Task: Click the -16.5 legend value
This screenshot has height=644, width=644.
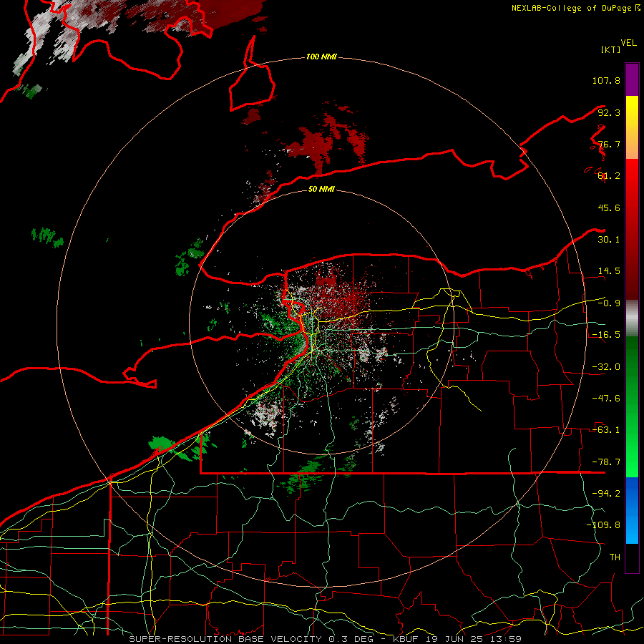Action: click(x=606, y=335)
